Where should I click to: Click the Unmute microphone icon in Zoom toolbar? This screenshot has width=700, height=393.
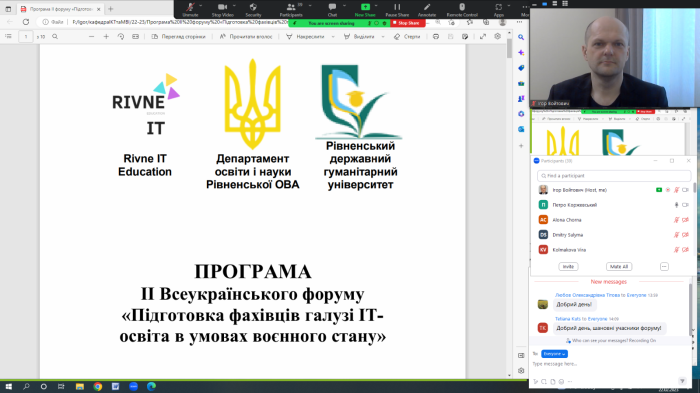[190, 7]
